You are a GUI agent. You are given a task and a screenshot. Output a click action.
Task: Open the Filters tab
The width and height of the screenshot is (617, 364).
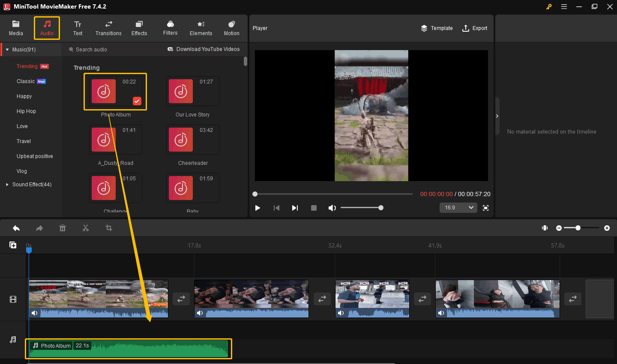coord(170,28)
